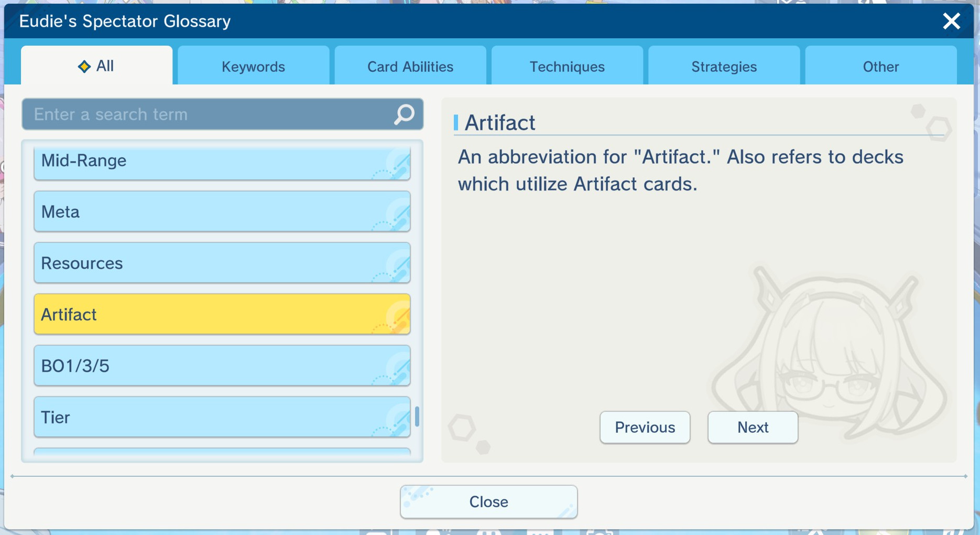
Task: Select the Tier glossary entry
Action: click(x=222, y=417)
